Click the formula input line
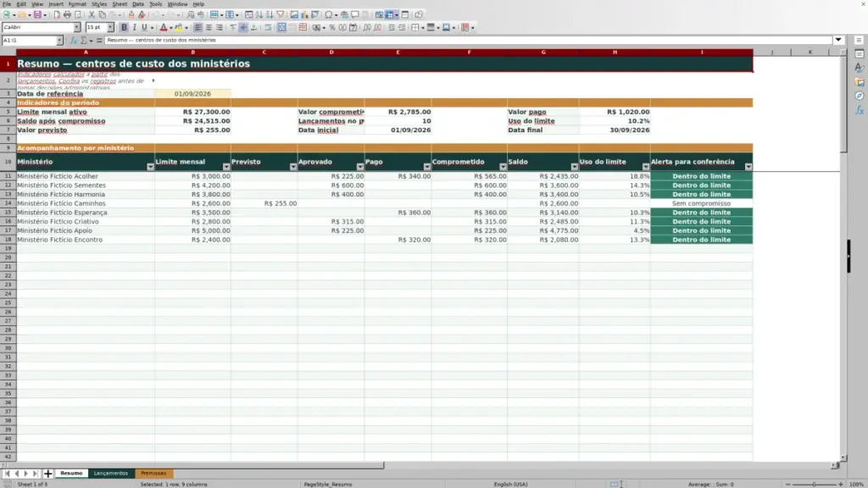The image size is (868, 488). [468, 41]
